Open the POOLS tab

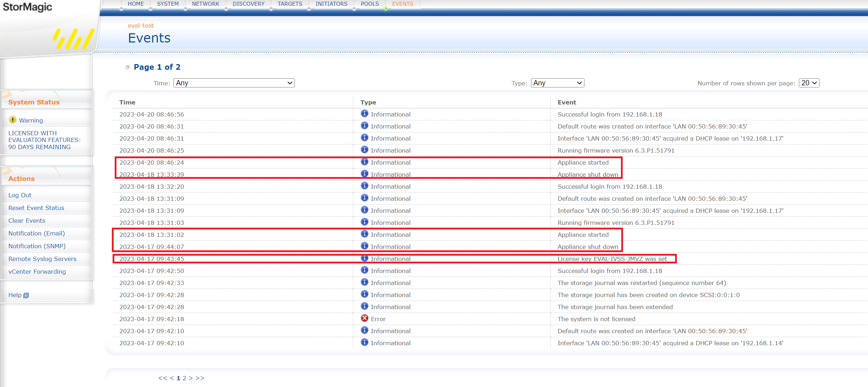click(x=370, y=4)
